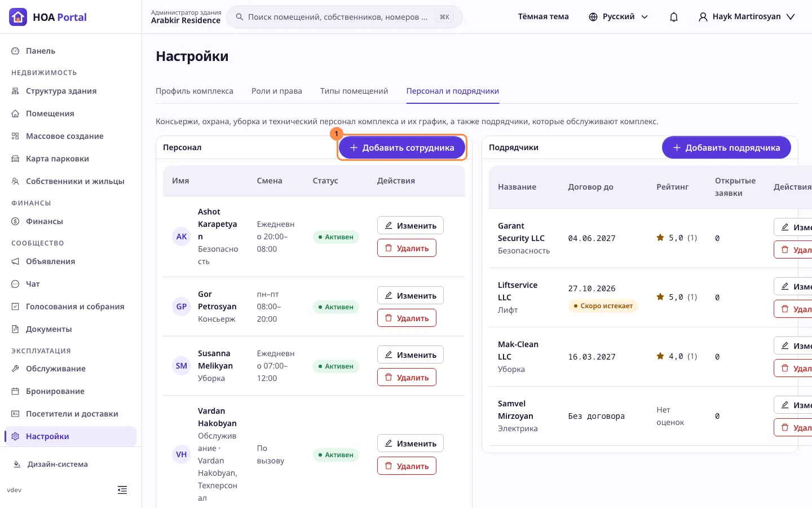Click Samvel Mirzoyan contractor name
This screenshot has height=508, width=812.
point(515,410)
